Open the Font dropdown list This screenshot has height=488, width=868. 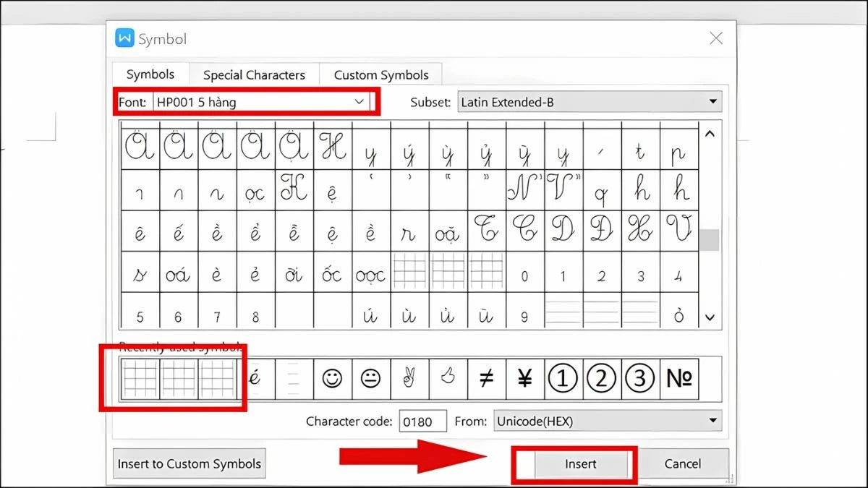[x=359, y=102]
